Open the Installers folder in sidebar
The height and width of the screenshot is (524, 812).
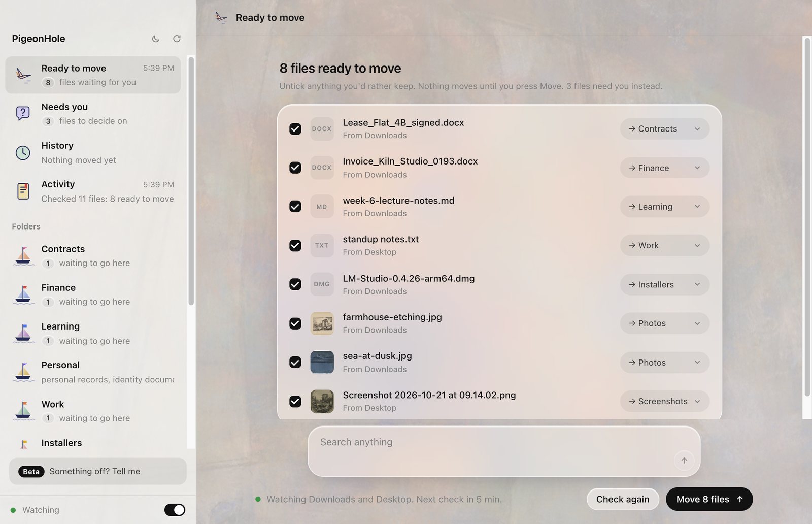point(93,443)
